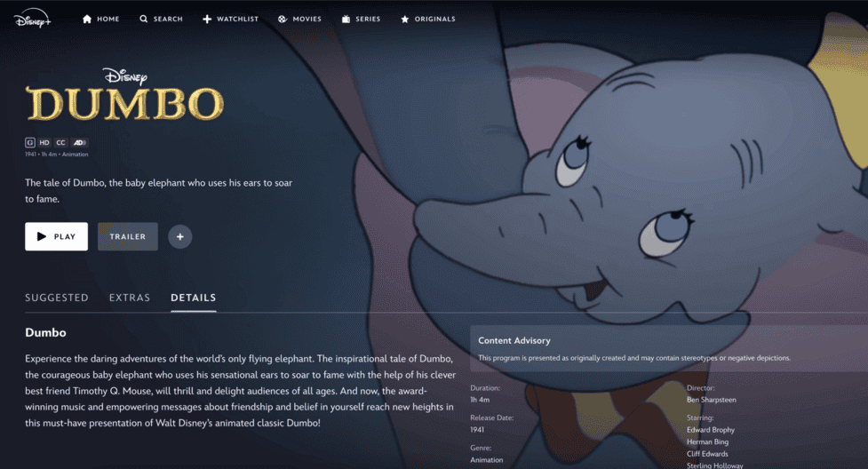Viewport: 868px width, 469px height.
Task: Browse the Movies section
Action: (299, 19)
